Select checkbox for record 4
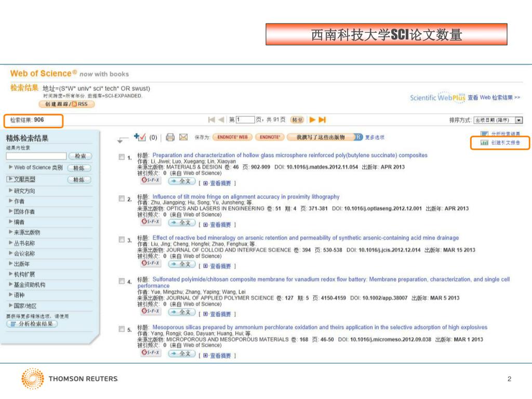Screen dimensions: 532x399 click(x=122, y=281)
